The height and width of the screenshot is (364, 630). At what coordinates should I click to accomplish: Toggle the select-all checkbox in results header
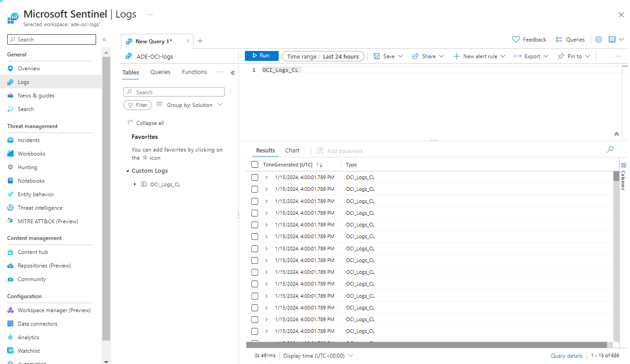[x=255, y=165]
